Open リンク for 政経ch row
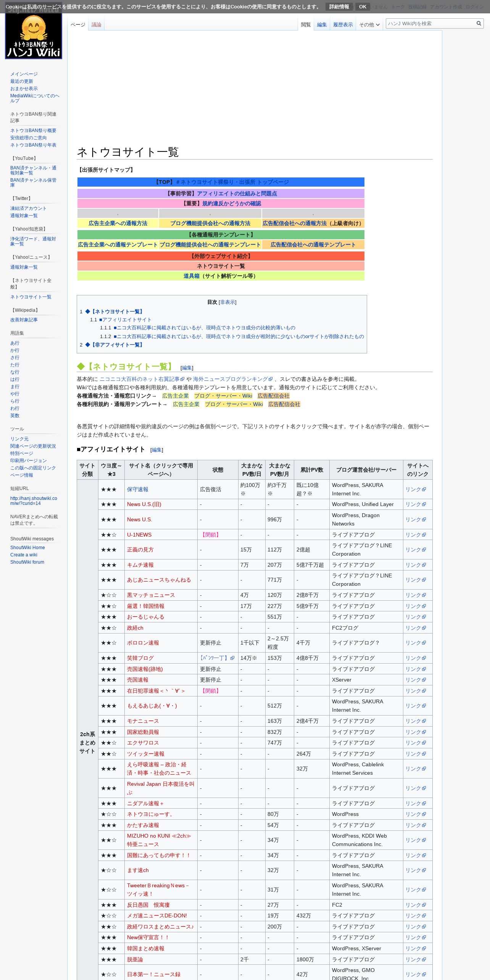Viewport: 490px width, 980px height. pos(416,628)
